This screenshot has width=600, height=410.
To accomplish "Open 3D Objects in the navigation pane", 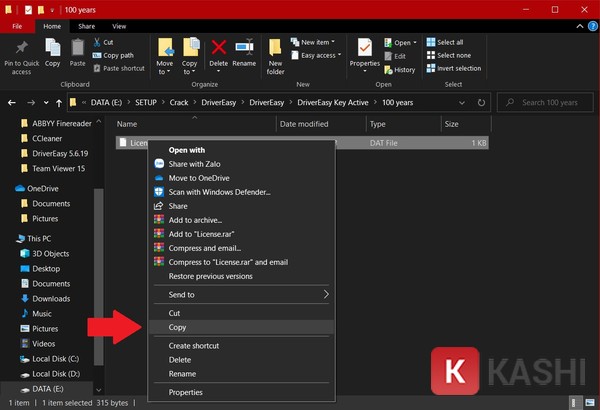I will click(x=45, y=254).
